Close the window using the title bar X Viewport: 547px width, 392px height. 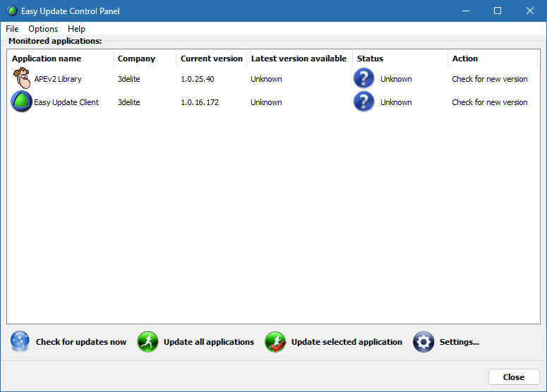pyautogui.click(x=530, y=11)
